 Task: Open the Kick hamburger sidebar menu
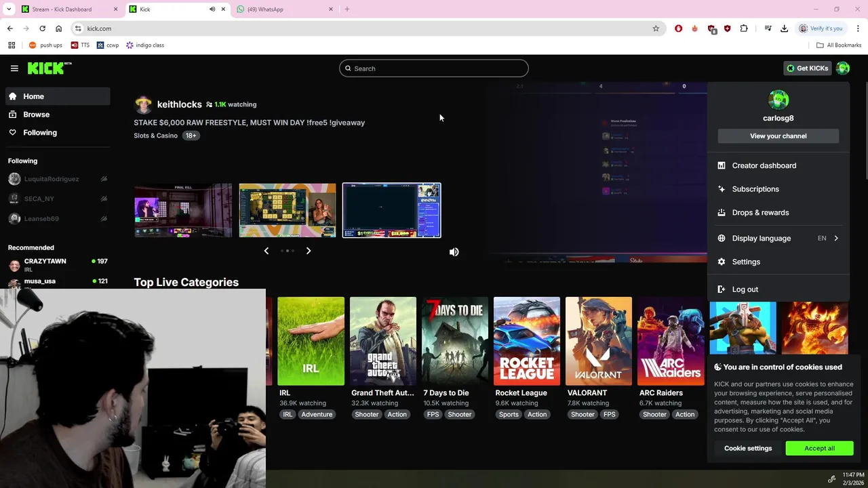14,68
